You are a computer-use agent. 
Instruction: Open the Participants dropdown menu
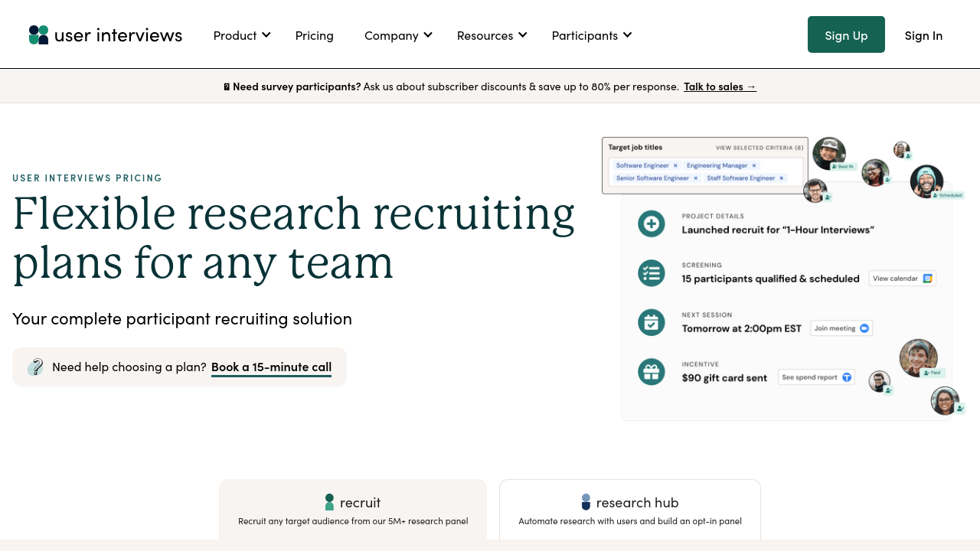click(x=591, y=35)
